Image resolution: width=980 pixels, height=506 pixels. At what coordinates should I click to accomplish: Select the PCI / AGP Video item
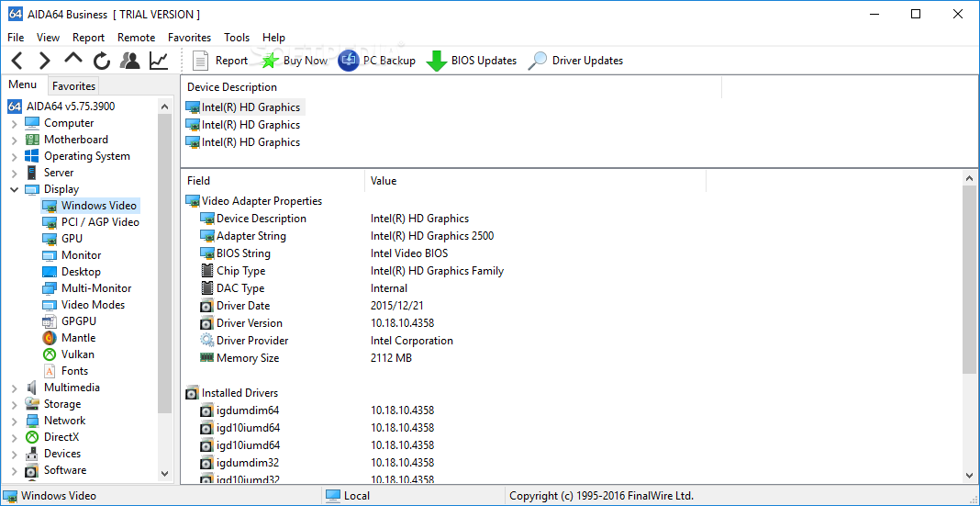pos(92,222)
